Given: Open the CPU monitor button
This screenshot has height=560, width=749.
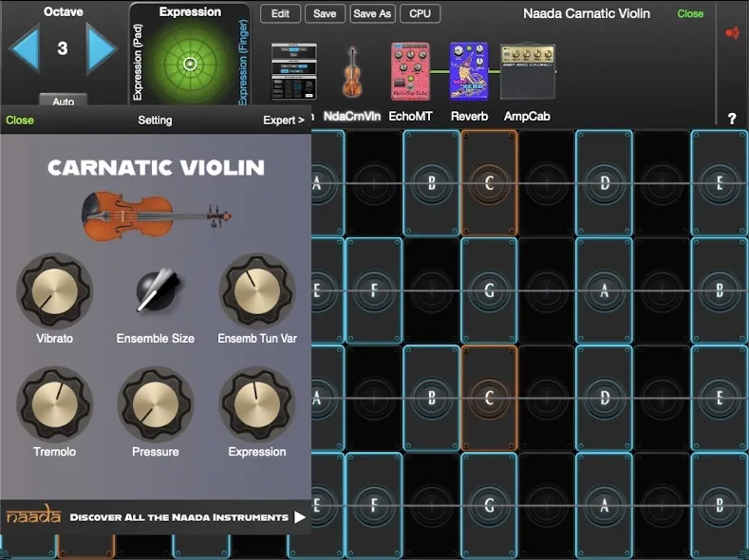Looking at the screenshot, I should pos(420,13).
